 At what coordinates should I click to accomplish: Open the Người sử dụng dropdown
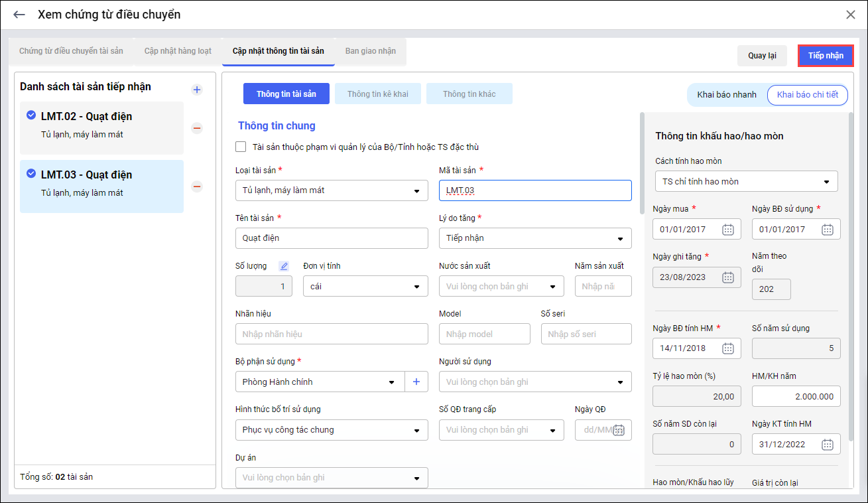(535, 382)
